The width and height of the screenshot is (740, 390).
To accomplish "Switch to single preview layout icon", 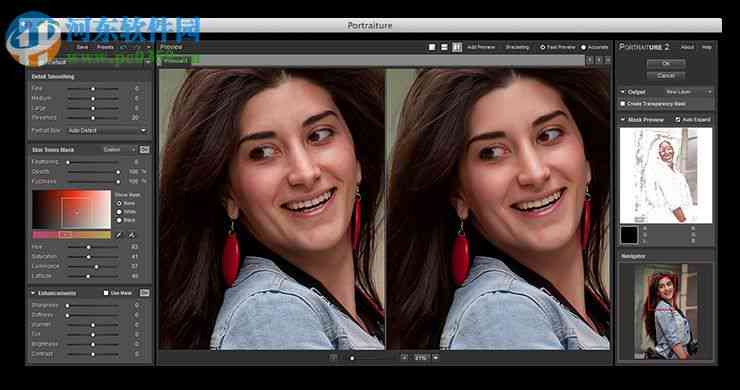I will tap(432, 47).
